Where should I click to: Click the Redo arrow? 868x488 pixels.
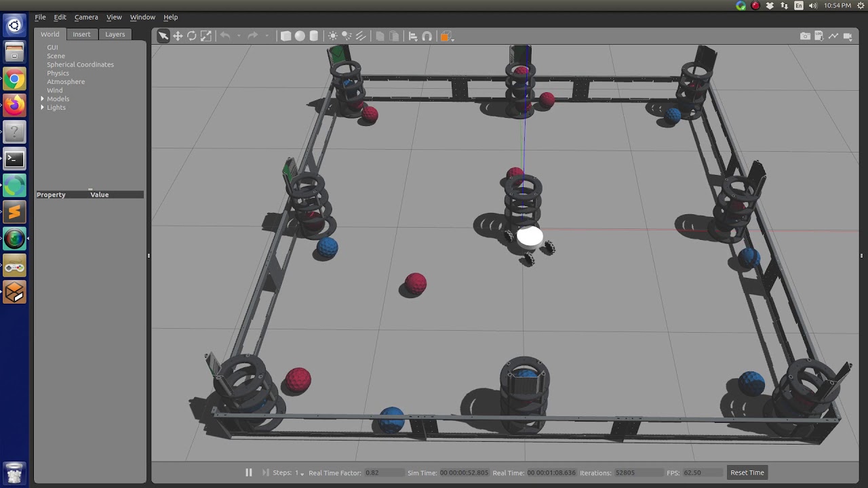253,36
